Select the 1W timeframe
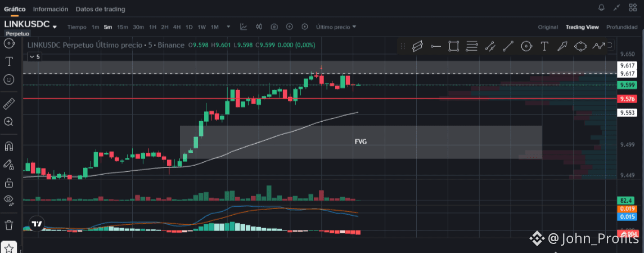The height and width of the screenshot is (253, 644). point(202,27)
